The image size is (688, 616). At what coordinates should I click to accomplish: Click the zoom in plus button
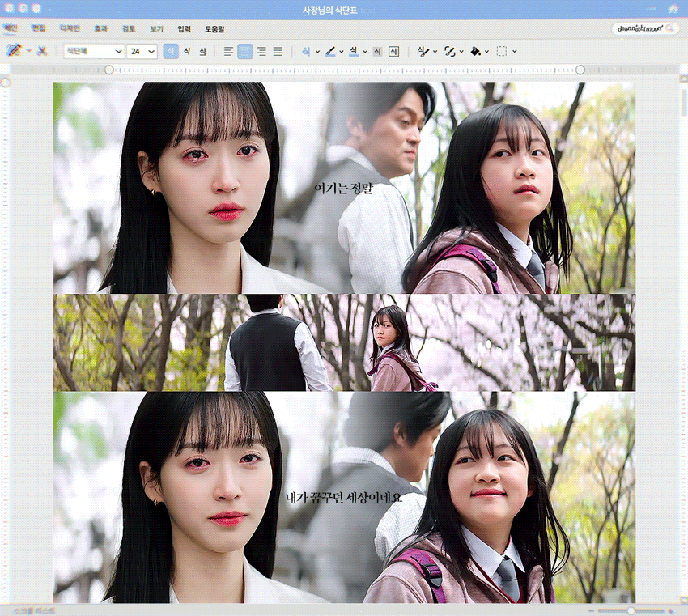pyautogui.click(x=671, y=610)
